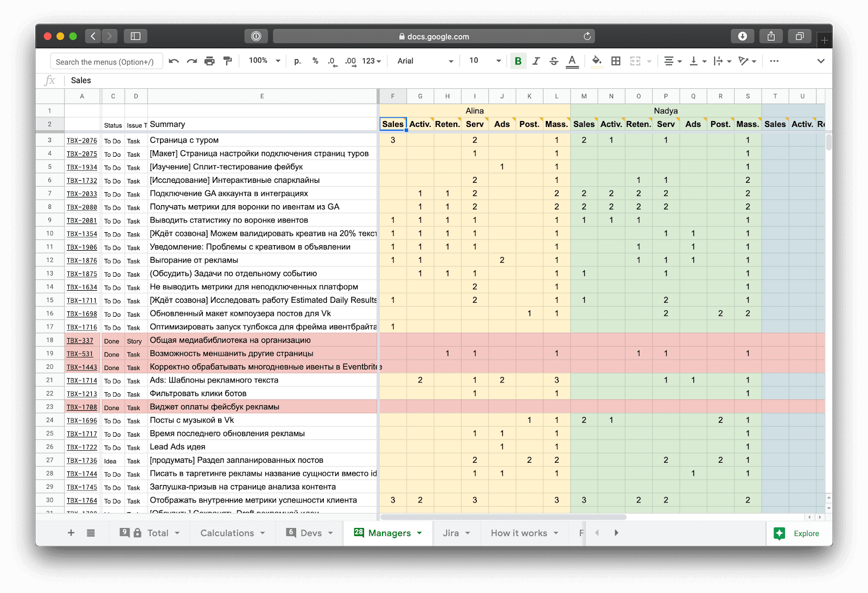Switch to the Devs sheet tab
This screenshot has width=868, height=593.
(x=311, y=533)
